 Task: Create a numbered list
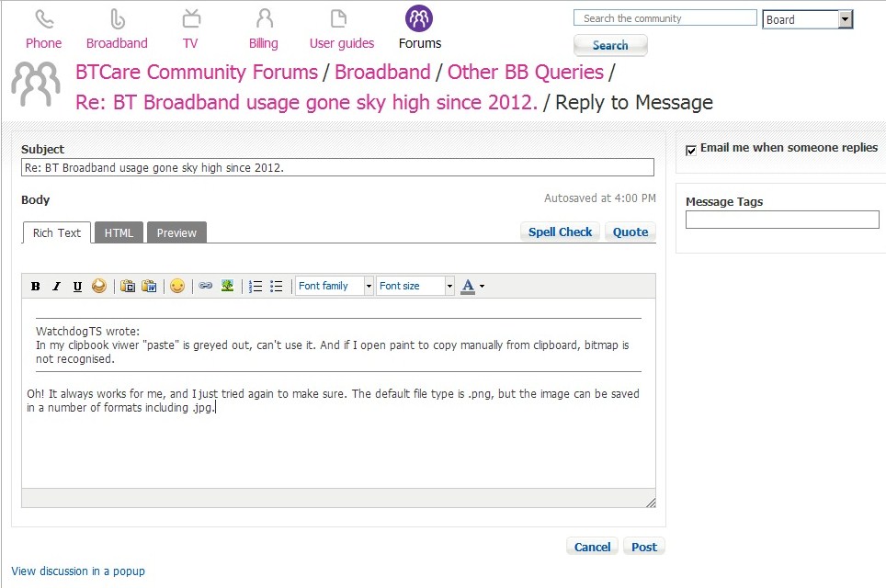255,286
